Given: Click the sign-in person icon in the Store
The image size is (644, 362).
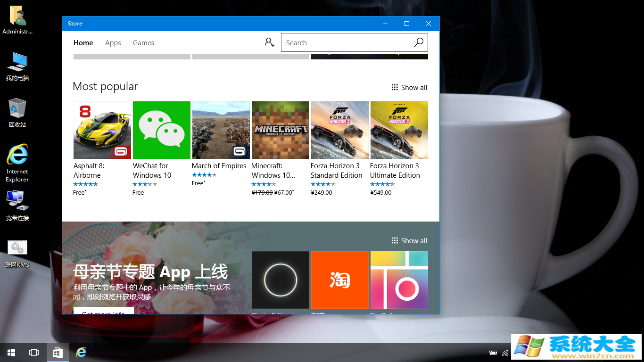Looking at the screenshot, I should [269, 42].
